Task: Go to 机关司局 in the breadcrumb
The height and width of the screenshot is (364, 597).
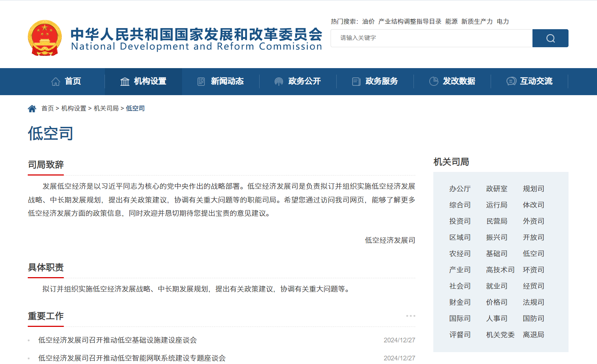Action: [x=106, y=108]
